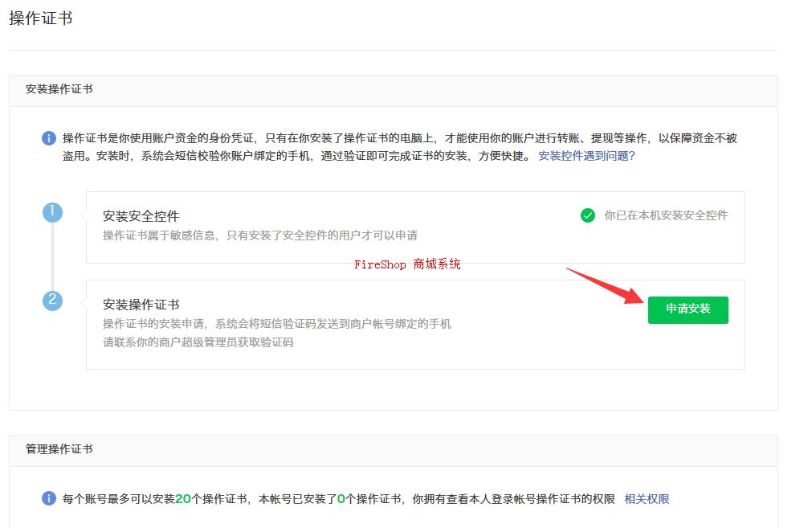The width and height of the screenshot is (812, 528).
Task: Click the 安装操作证书 section header
Action: point(59,89)
